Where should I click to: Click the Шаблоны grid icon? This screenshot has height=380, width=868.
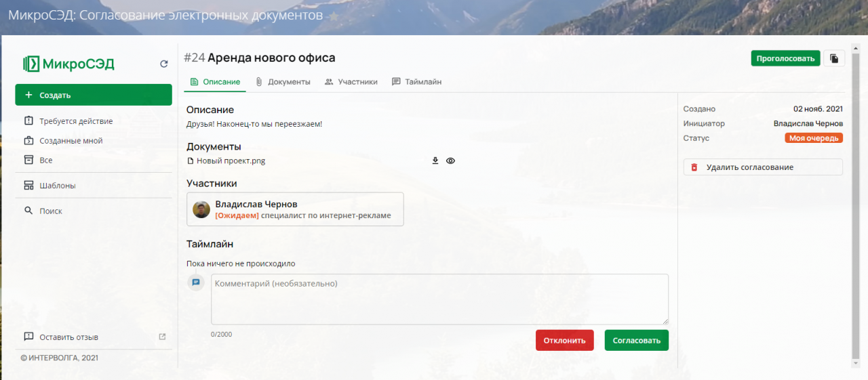[28, 186]
